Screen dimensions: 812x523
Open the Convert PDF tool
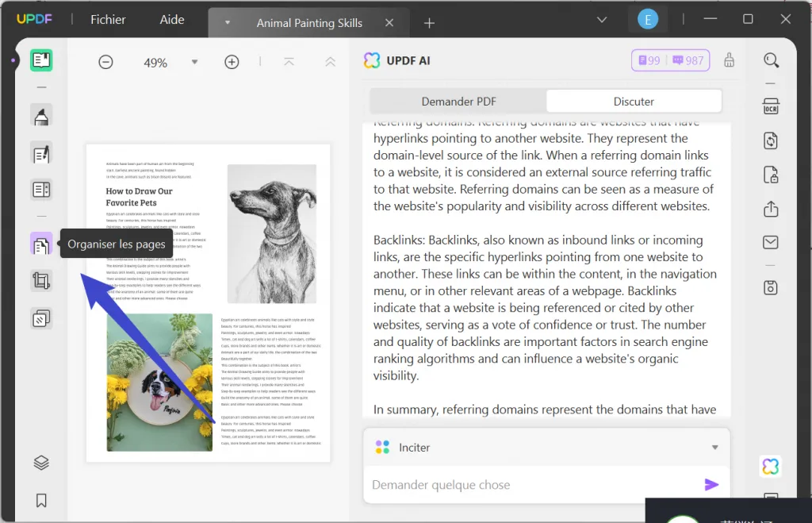click(770, 140)
